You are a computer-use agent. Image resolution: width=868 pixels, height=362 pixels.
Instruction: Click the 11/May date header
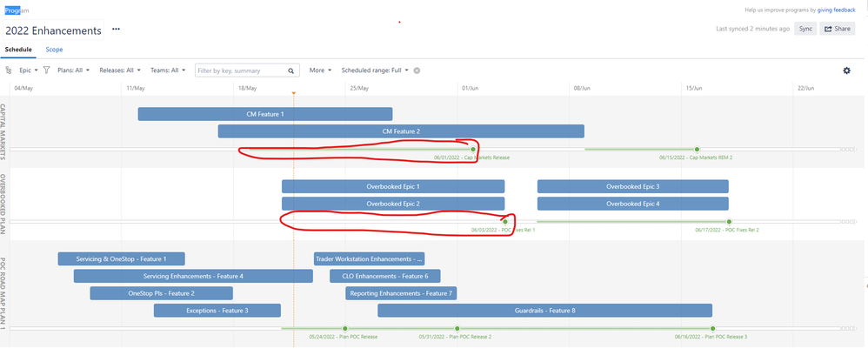click(136, 88)
